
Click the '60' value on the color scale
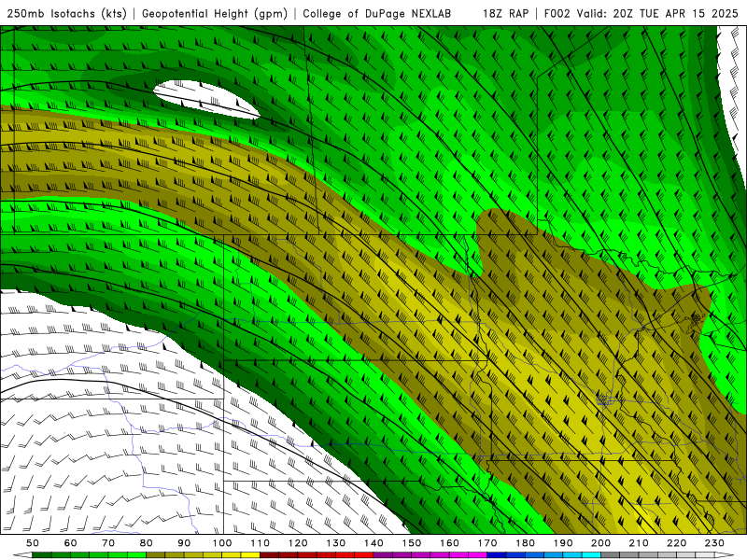tap(70, 543)
